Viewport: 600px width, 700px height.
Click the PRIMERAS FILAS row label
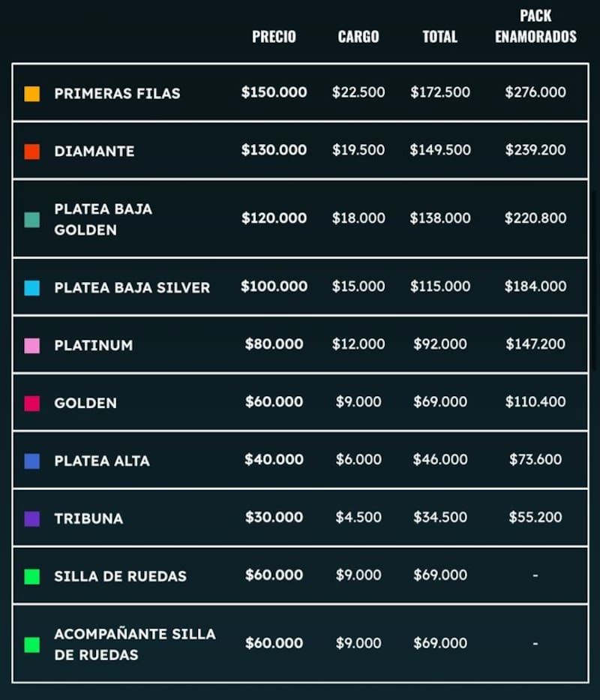click(x=117, y=94)
